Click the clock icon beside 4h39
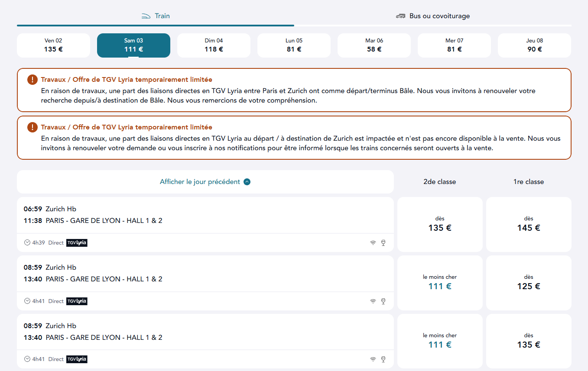This screenshot has width=588, height=371. [x=27, y=243]
